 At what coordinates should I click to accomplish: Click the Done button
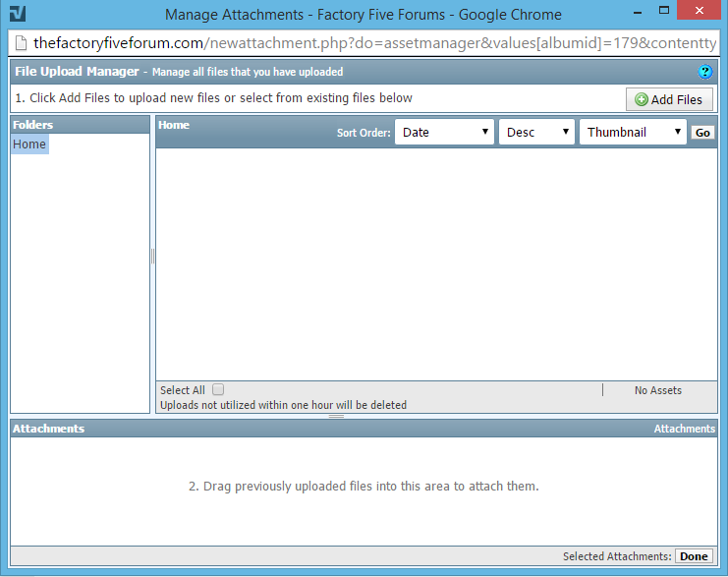[x=694, y=556]
